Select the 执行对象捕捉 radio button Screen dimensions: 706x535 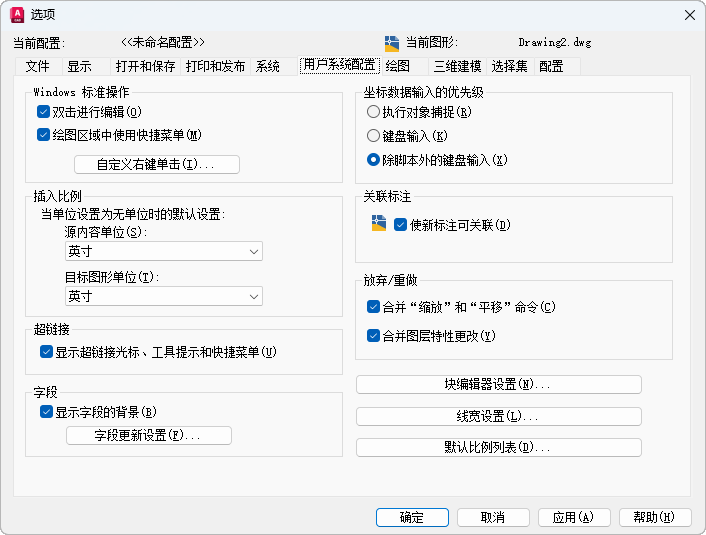(x=374, y=112)
